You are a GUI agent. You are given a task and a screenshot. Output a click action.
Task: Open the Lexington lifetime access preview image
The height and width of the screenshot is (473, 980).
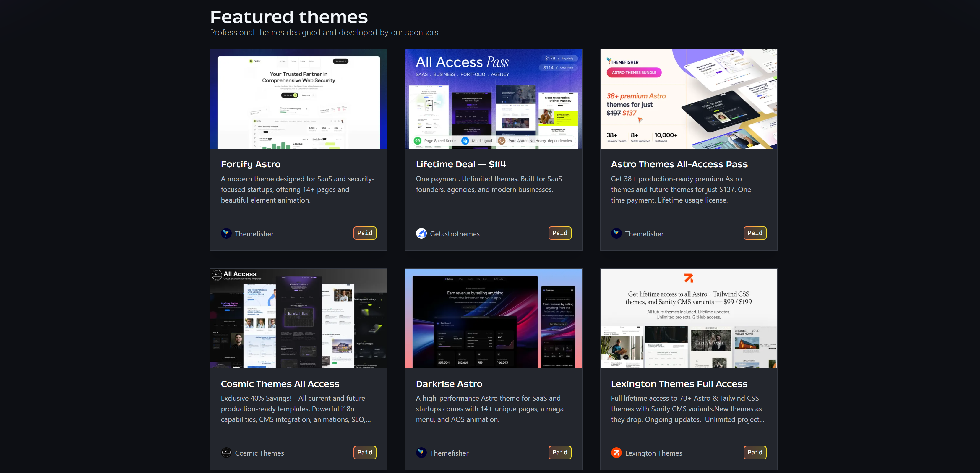tap(689, 318)
